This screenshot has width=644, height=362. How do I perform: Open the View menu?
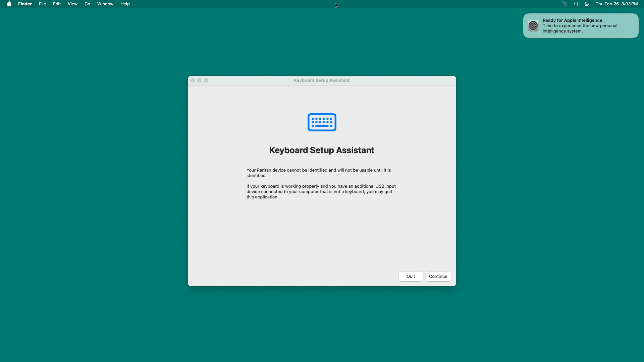72,4
